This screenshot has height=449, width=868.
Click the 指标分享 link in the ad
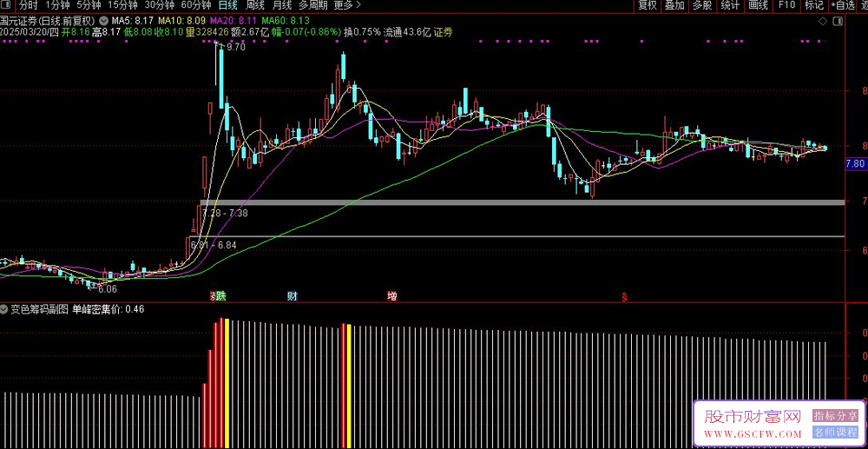click(x=835, y=415)
